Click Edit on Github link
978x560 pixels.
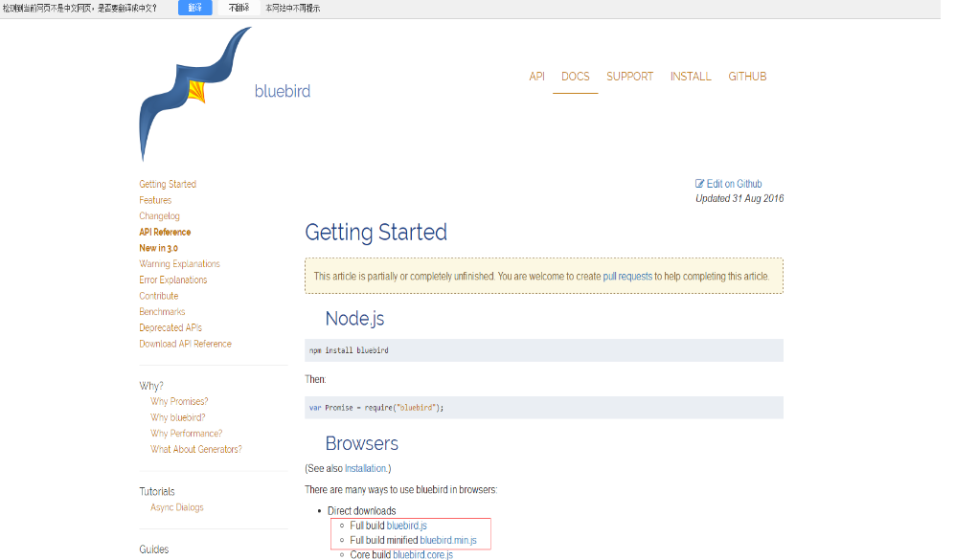(x=734, y=184)
